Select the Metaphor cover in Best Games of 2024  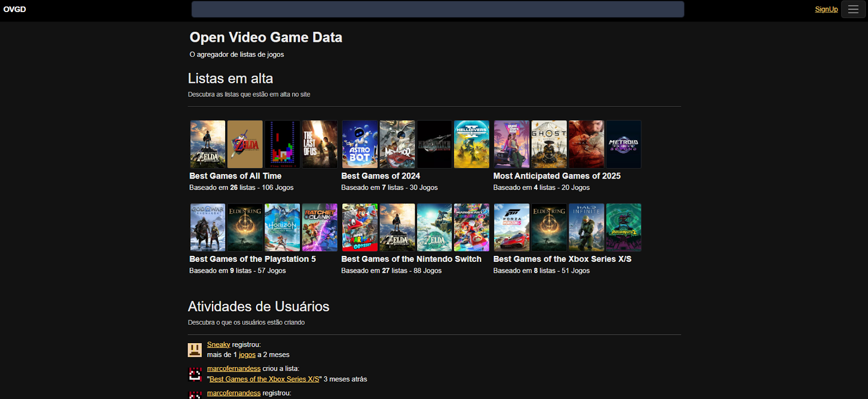(x=397, y=144)
